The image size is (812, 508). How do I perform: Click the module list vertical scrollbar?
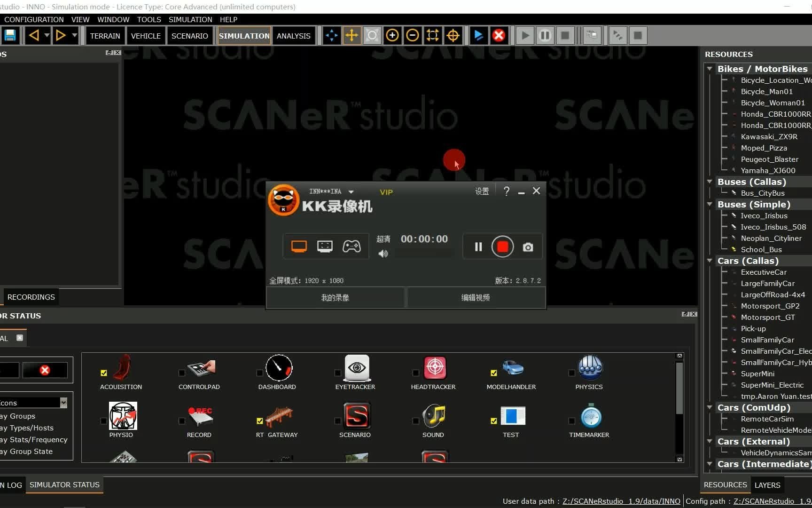[679, 388]
